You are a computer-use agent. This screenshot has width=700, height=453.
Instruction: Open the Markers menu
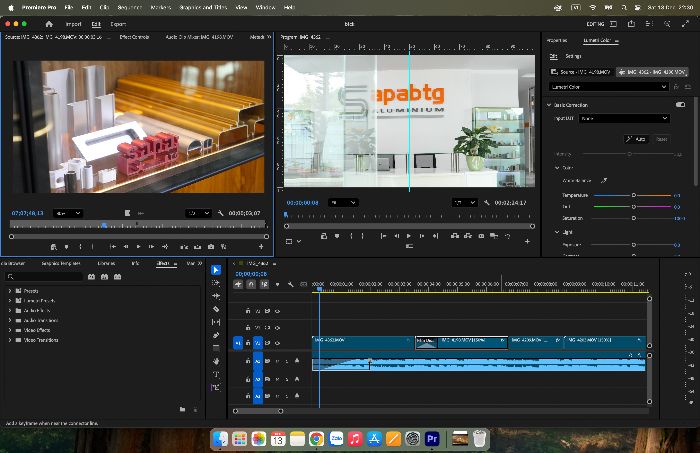tap(161, 8)
